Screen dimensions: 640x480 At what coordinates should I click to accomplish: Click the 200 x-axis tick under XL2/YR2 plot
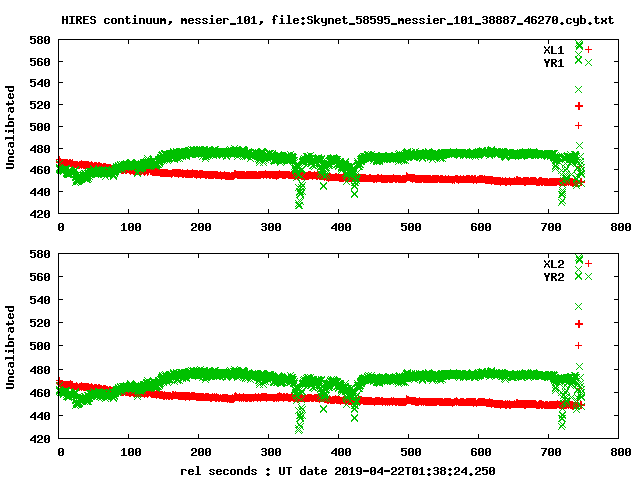coord(201,452)
